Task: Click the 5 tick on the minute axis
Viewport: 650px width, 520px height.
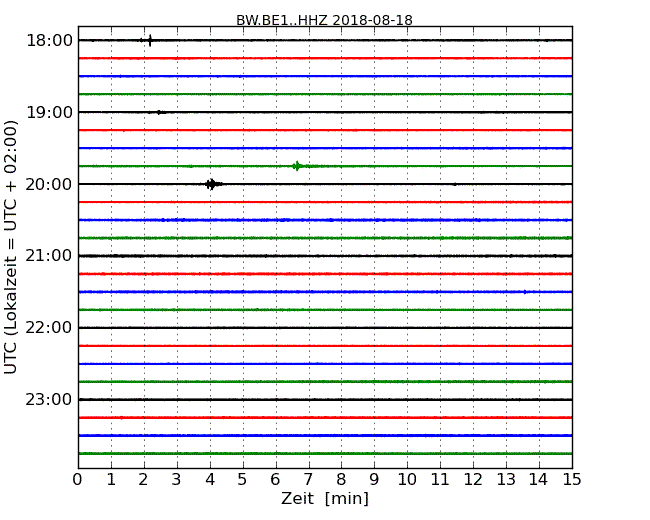Action: (243, 480)
